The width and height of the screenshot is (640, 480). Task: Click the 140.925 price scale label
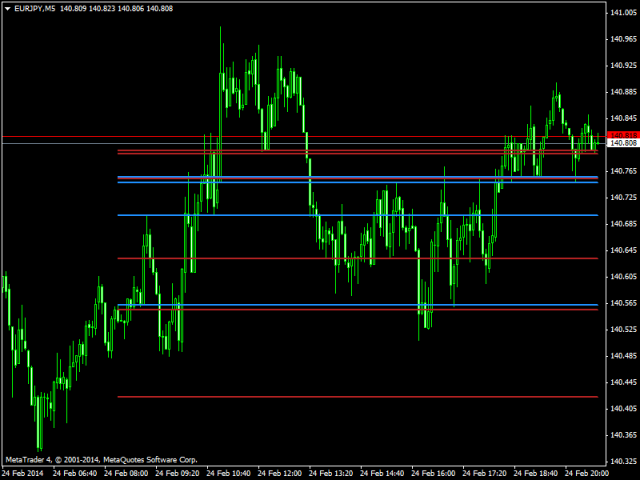point(623,65)
